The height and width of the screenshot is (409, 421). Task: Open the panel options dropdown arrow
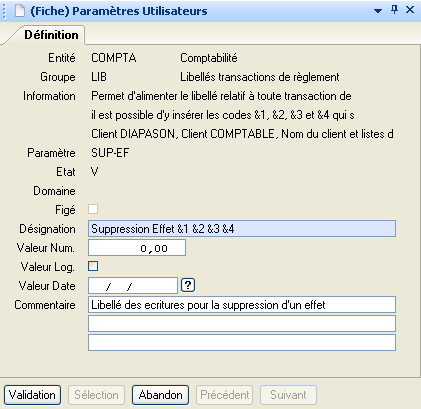click(378, 11)
